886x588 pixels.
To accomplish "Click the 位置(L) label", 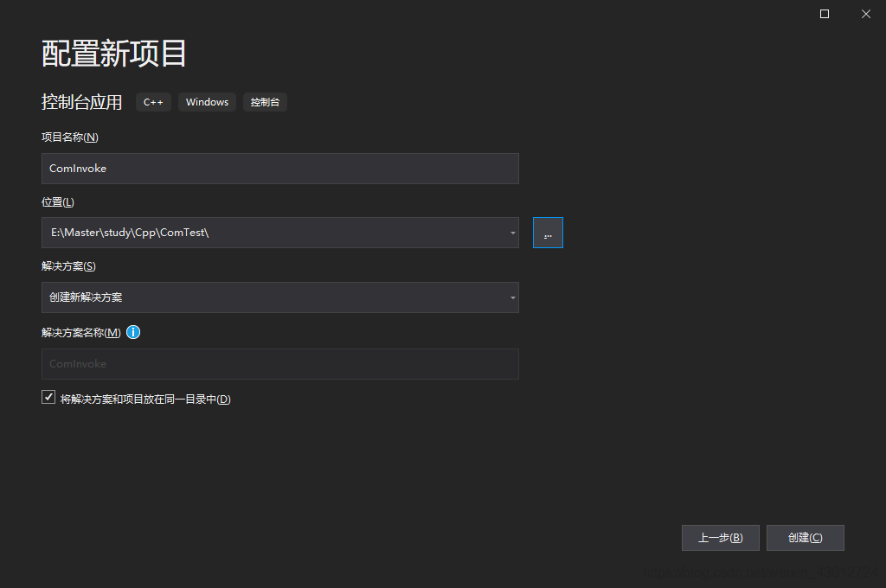I will pyautogui.click(x=58, y=202).
